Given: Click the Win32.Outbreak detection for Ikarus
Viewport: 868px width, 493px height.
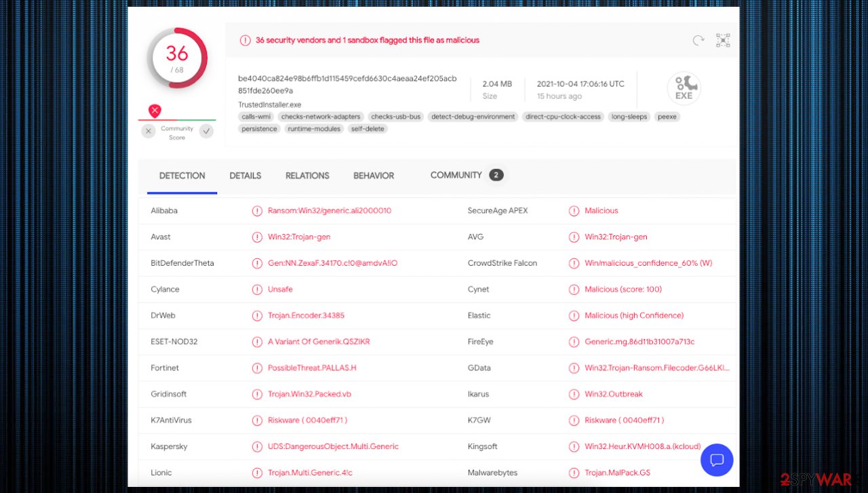Looking at the screenshot, I should (x=614, y=395).
